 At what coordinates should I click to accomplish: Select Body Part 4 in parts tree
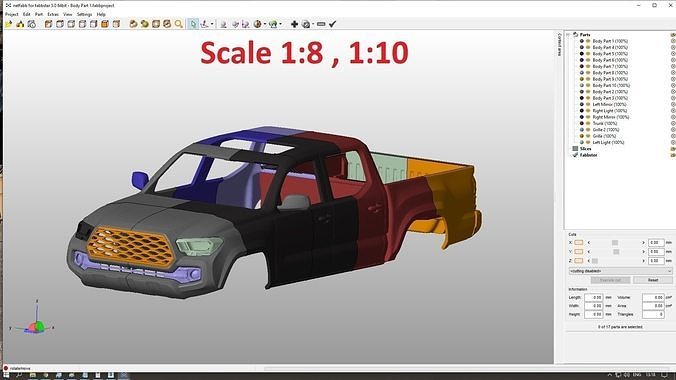pyautogui.click(x=610, y=47)
